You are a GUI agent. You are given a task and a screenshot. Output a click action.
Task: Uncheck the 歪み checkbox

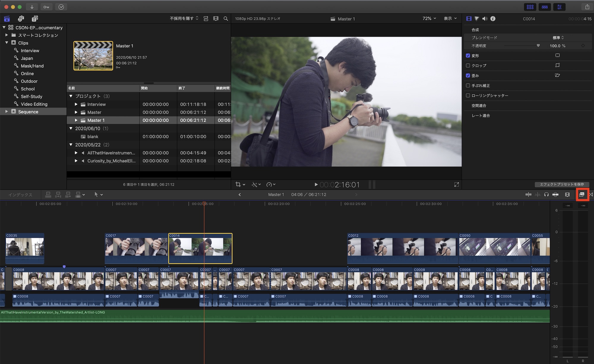click(468, 75)
